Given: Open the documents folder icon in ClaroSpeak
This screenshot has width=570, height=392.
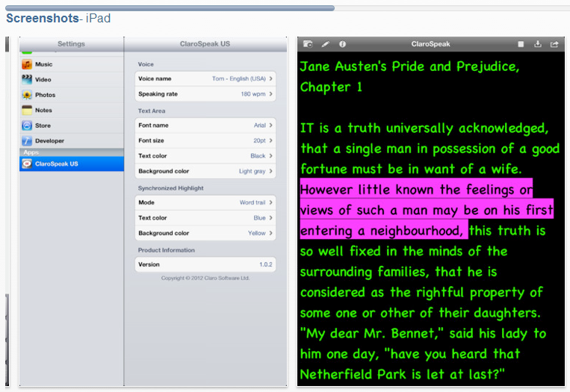Looking at the screenshot, I should coord(307,45).
